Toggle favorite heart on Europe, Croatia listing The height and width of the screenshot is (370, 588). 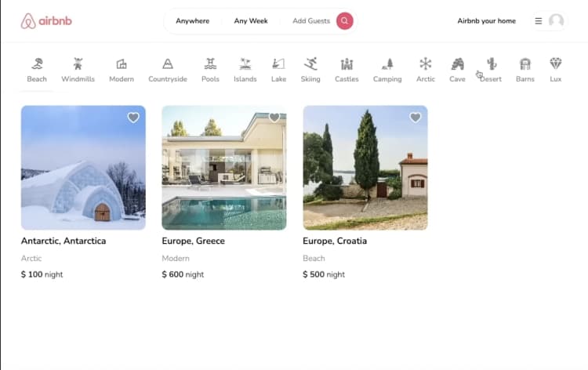(x=416, y=118)
